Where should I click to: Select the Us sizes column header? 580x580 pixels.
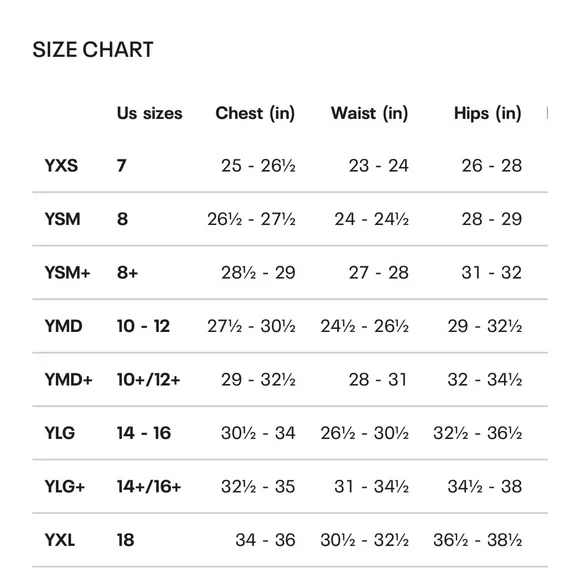pos(149,113)
